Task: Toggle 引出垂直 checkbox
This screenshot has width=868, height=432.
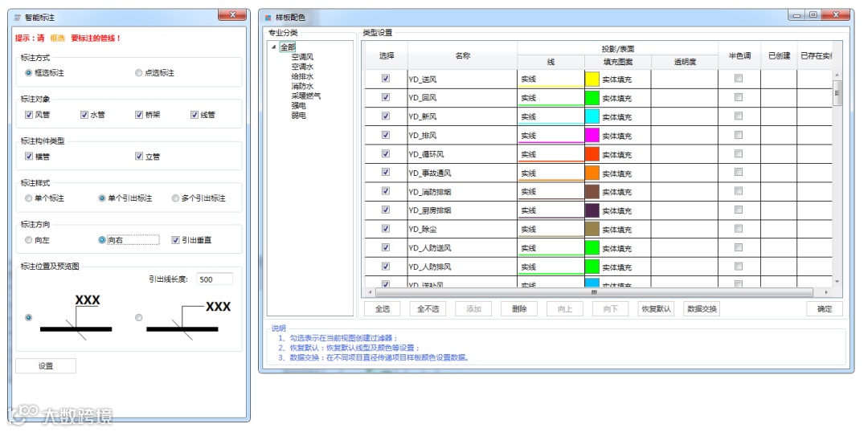Action: point(175,240)
